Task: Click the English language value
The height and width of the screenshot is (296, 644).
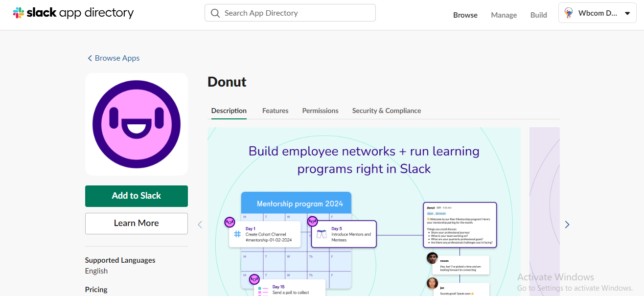Action: 96,271
